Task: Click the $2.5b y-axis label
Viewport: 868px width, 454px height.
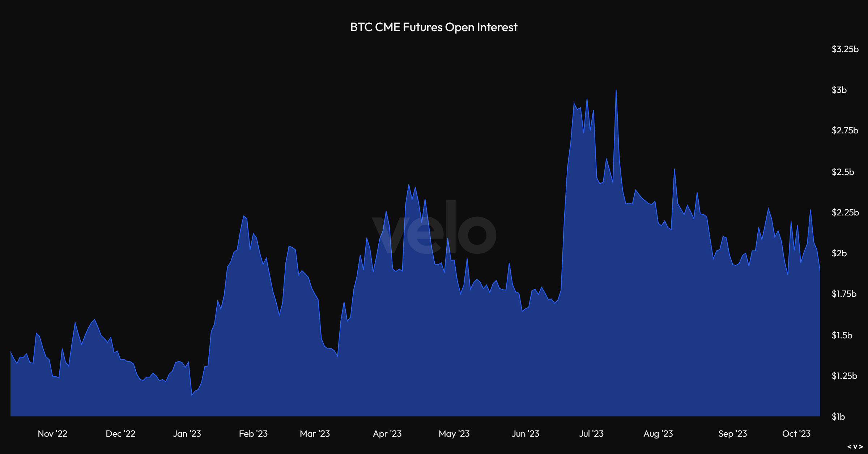Action: (843, 172)
